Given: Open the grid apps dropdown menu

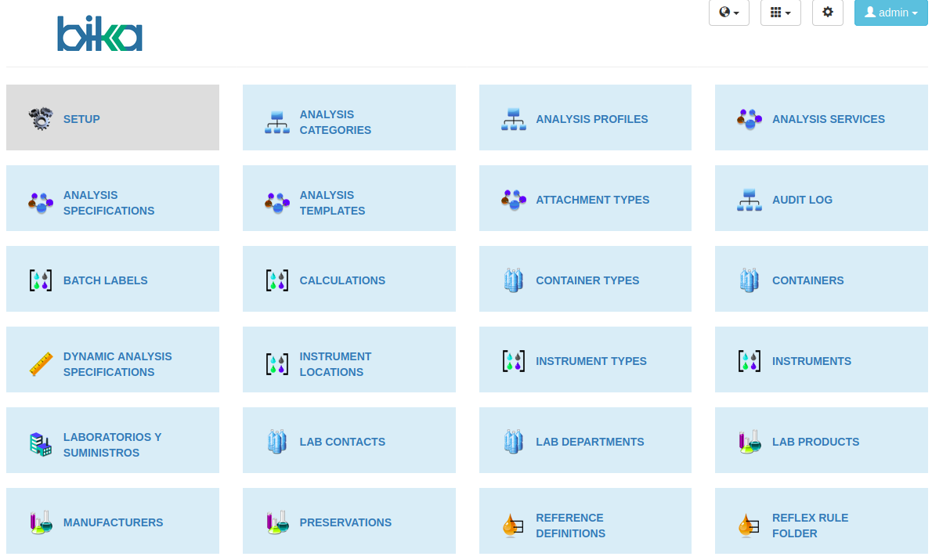Looking at the screenshot, I should pyautogui.click(x=780, y=13).
